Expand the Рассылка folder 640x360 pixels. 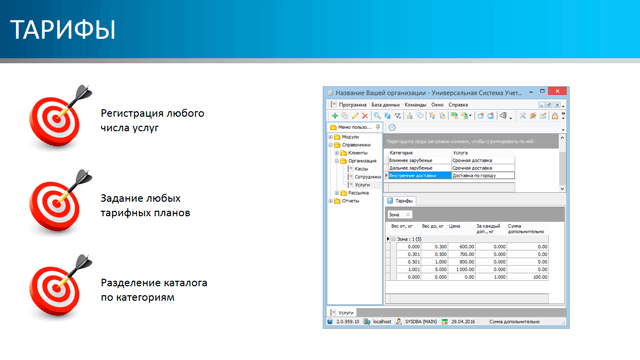point(337,193)
